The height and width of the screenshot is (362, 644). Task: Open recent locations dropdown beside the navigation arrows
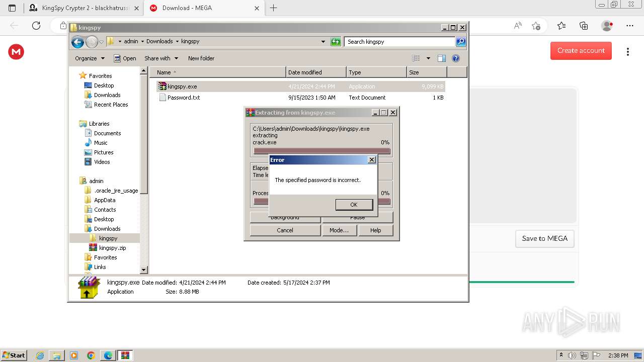click(101, 42)
